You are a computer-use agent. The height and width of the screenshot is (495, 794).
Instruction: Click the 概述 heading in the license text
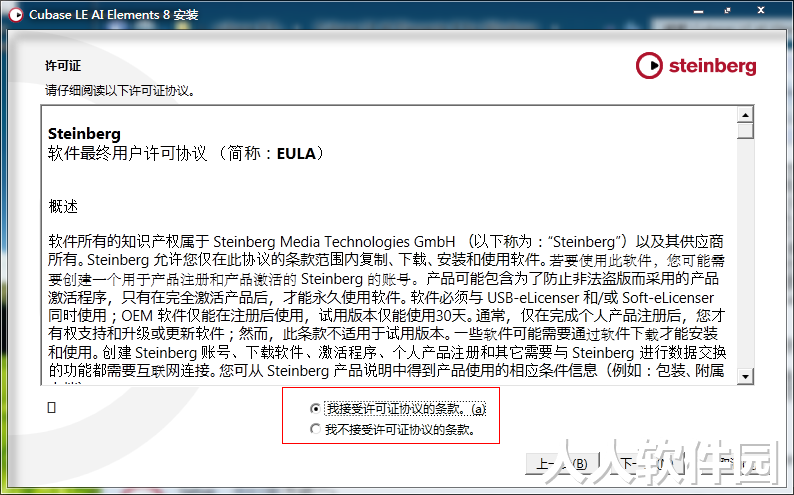pyautogui.click(x=63, y=206)
